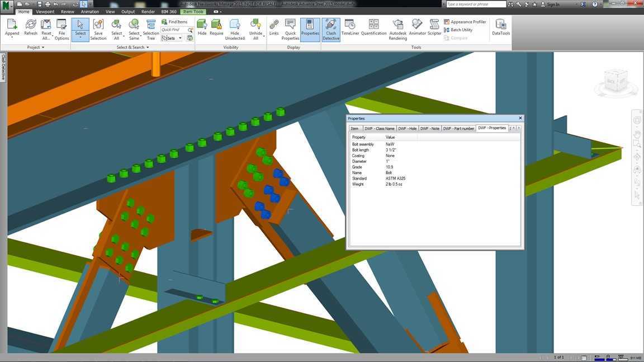Switch to the Viewpoint ribbon tab
644x362 pixels.
tap(45, 12)
